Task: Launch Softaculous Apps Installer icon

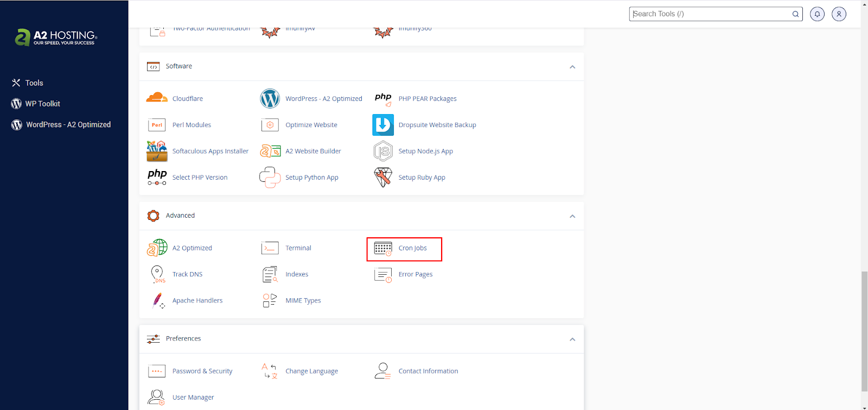Action: pyautogui.click(x=157, y=151)
